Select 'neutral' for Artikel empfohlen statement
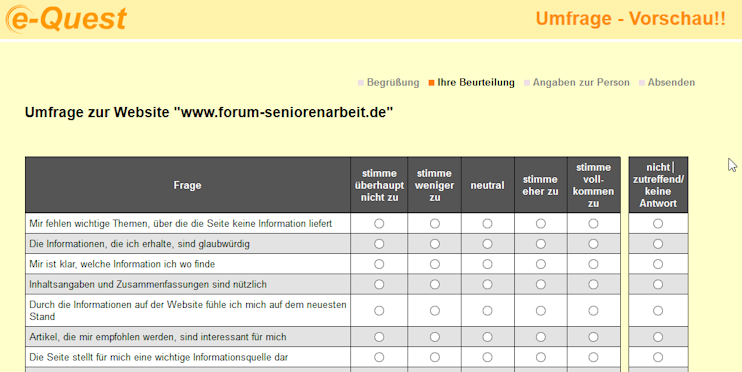This screenshot has height=372, width=742. 487,337
